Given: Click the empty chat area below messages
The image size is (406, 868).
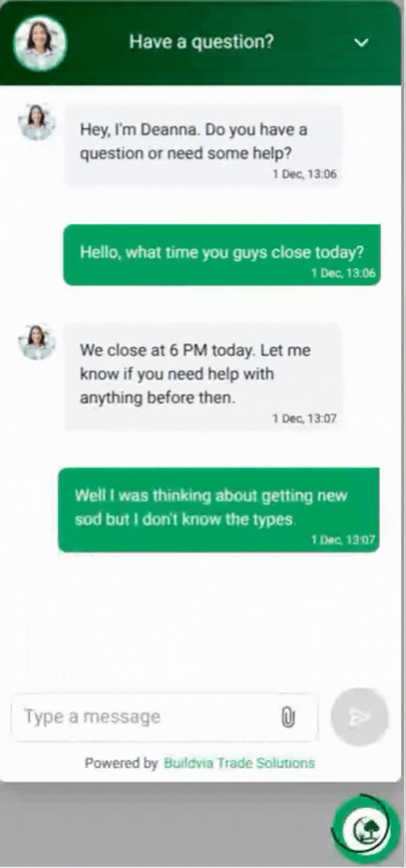Looking at the screenshot, I should (x=201, y=620).
